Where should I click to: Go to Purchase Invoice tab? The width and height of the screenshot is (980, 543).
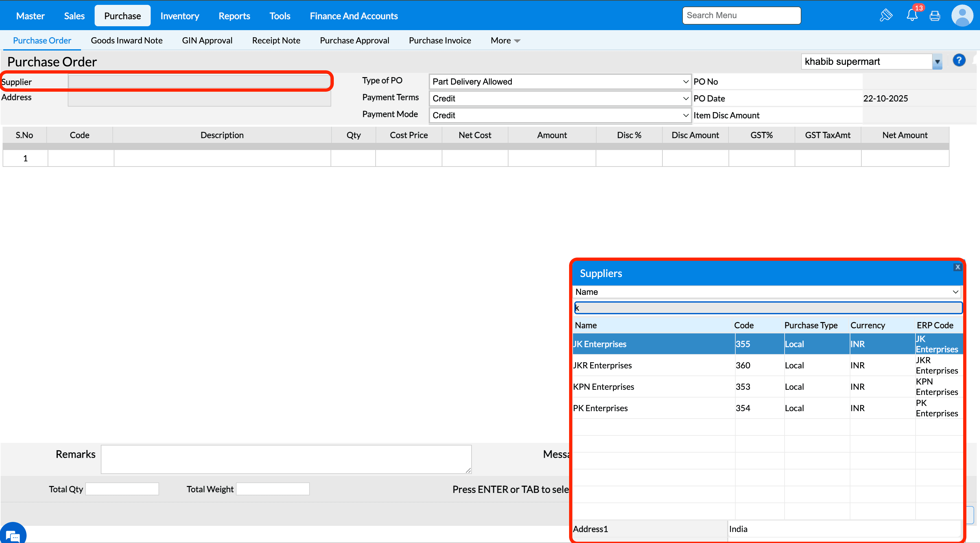click(x=439, y=41)
